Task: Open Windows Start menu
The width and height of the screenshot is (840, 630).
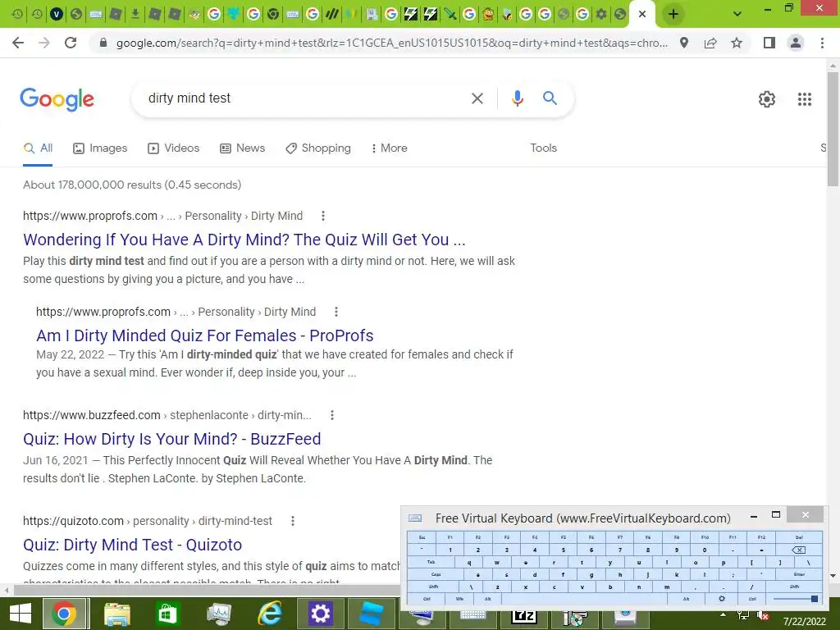Action: pos(20,614)
